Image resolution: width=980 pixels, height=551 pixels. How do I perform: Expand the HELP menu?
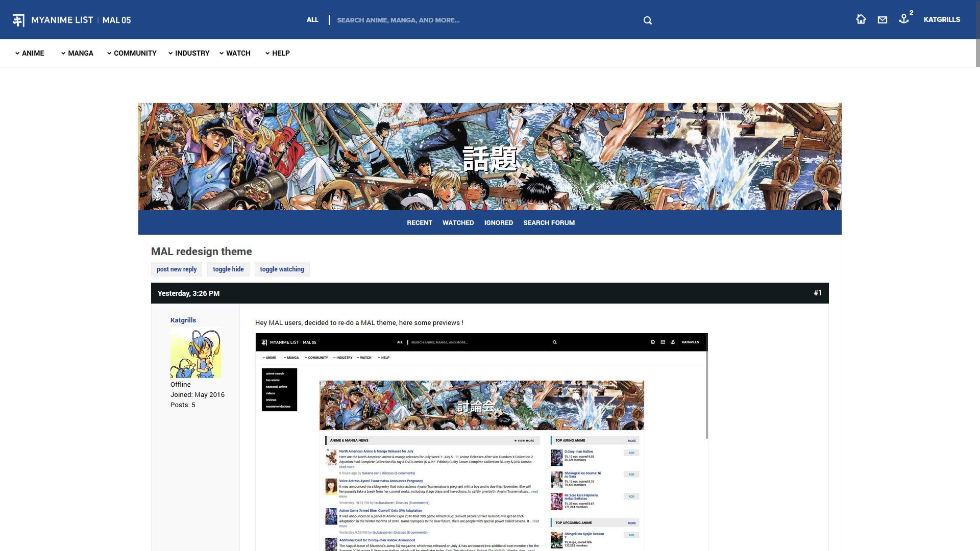[278, 53]
